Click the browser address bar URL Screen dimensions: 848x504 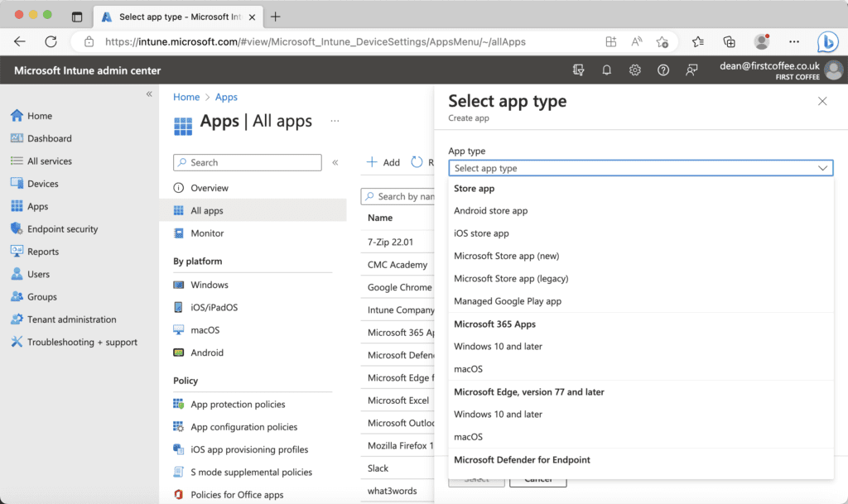(x=316, y=41)
